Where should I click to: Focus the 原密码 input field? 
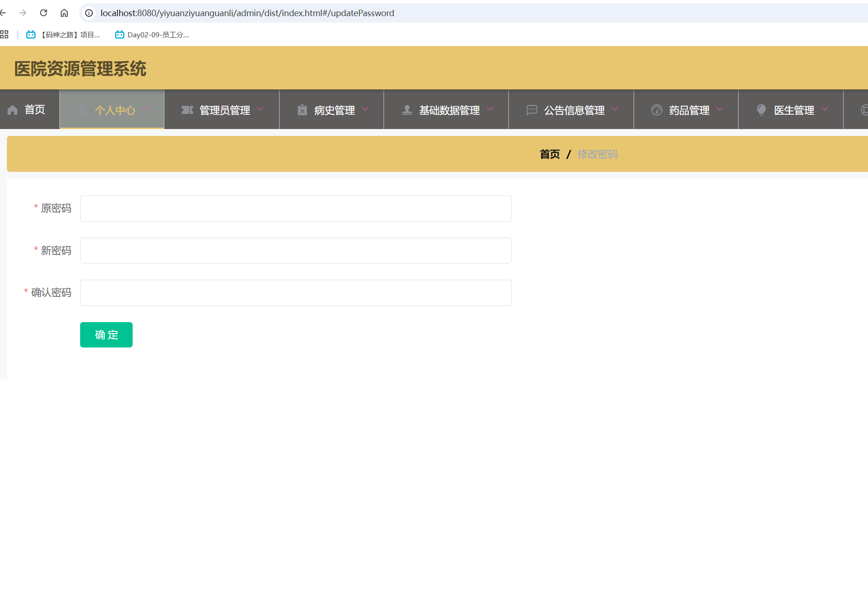click(296, 209)
